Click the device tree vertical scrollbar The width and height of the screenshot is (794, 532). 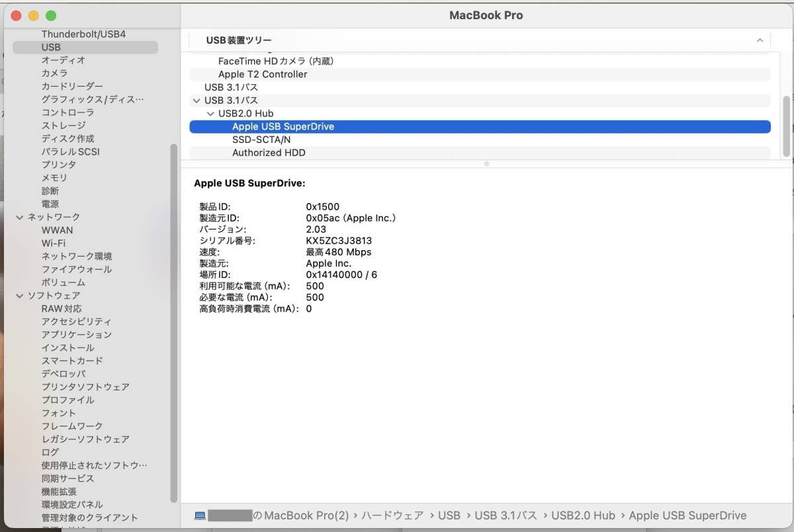[786, 126]
